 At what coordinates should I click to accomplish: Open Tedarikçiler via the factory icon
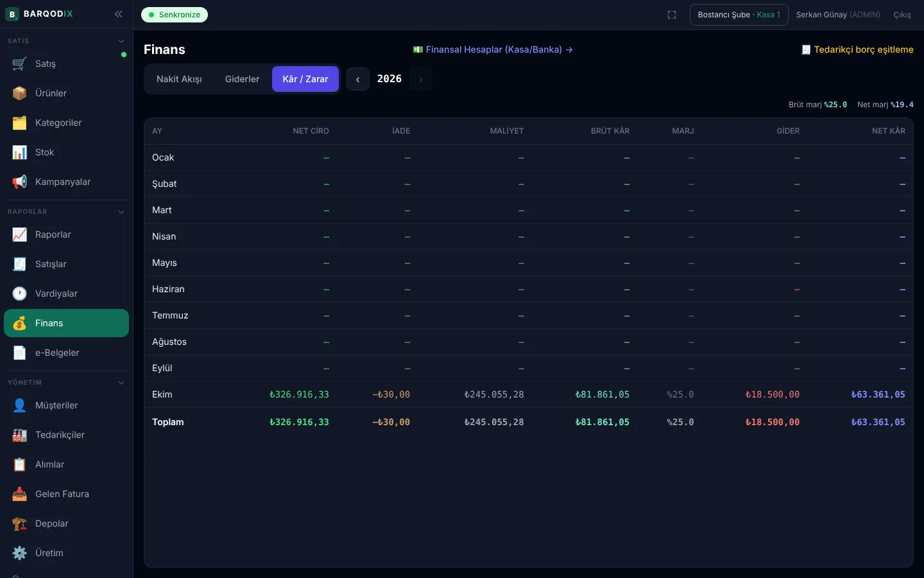click(x=19, y=435)
